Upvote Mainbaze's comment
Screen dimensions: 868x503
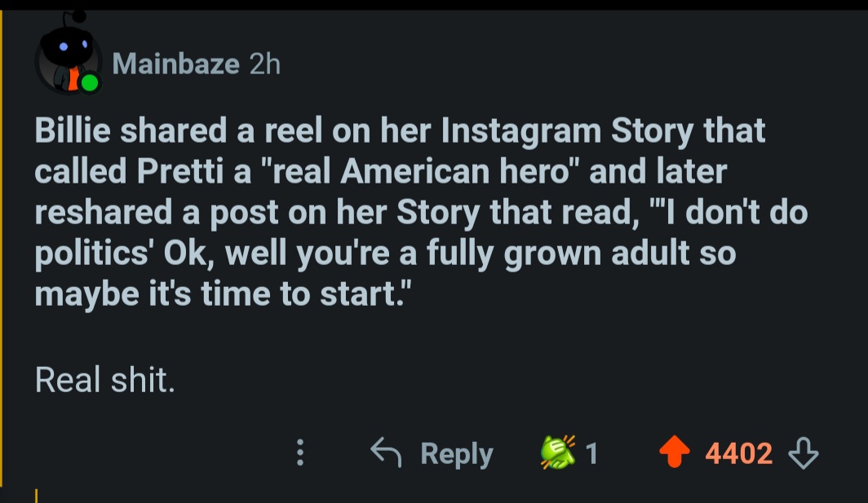pos(674,453)
